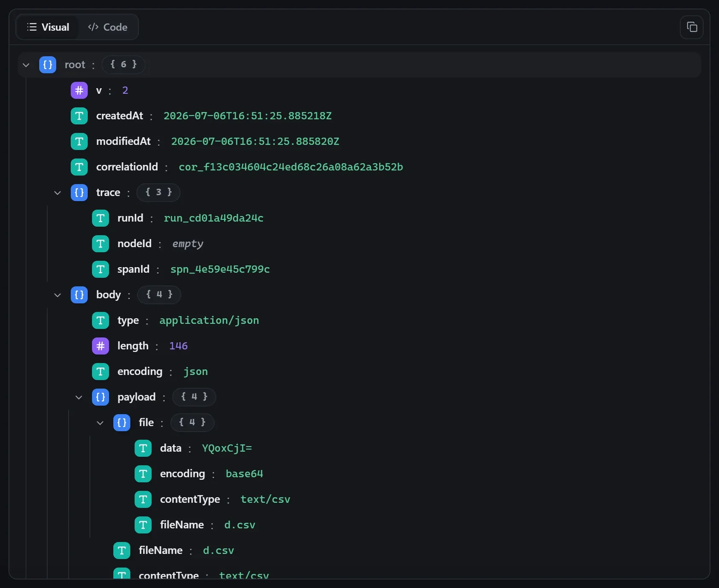Click the trace { 3 } count badge
Screen dimensions: 719x588
click(x=158, y=193)
